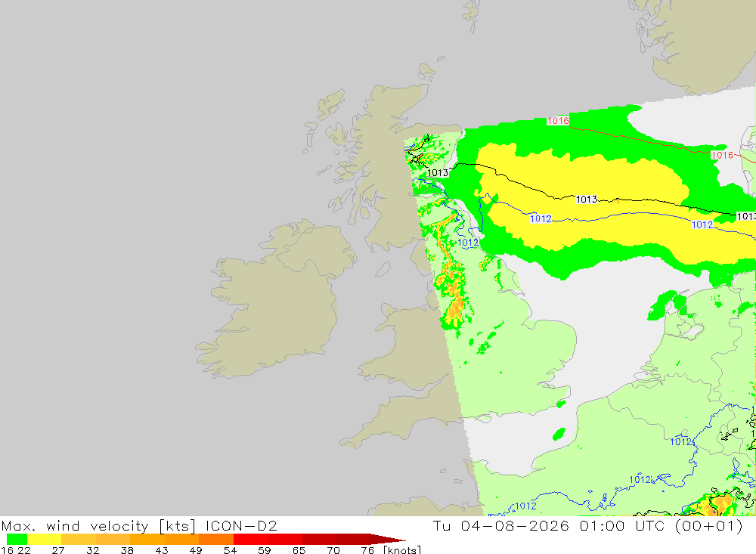Screen dimensions: 756x554
Task: Select the red legend swatch between 54 and 59
Action: pyautogui.click(x=250, y=539)
